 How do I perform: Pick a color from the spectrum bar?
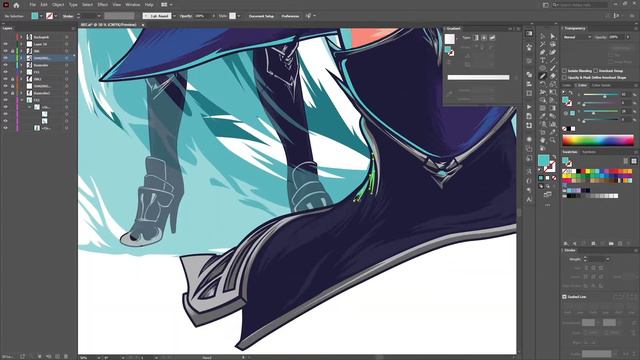[598, 140]
